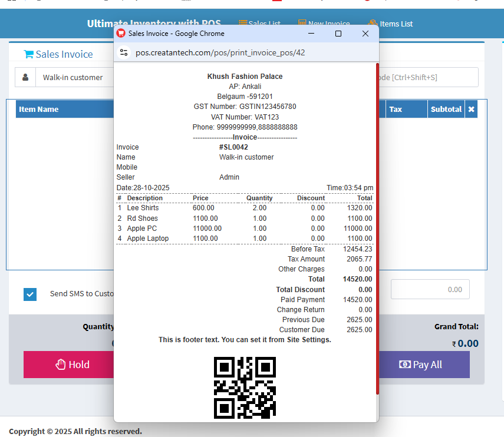Open Items List menu in navbar

click(x=396, y=24)
